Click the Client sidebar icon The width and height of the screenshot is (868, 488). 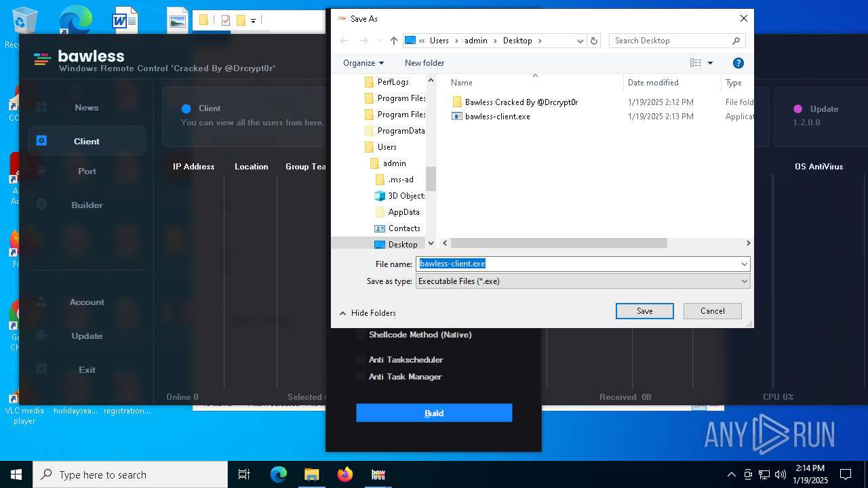coord(41,140)
